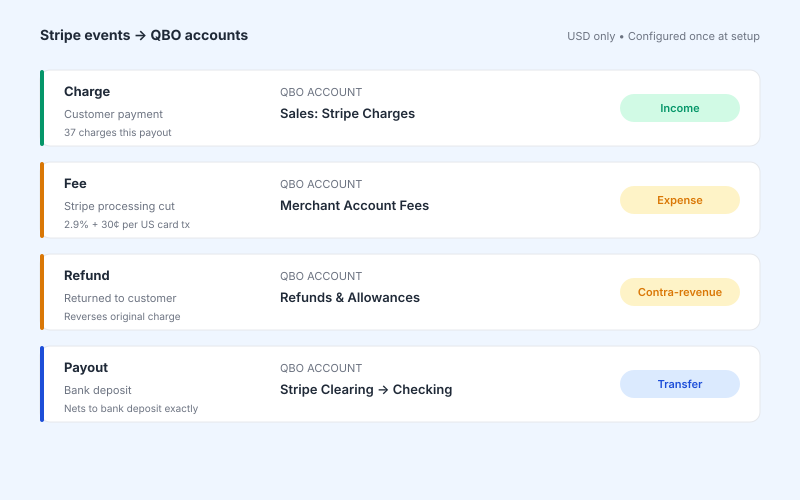Screen dimensions: 800x500
Task: Click Reverses original charge note
Action: pos(122,316)
